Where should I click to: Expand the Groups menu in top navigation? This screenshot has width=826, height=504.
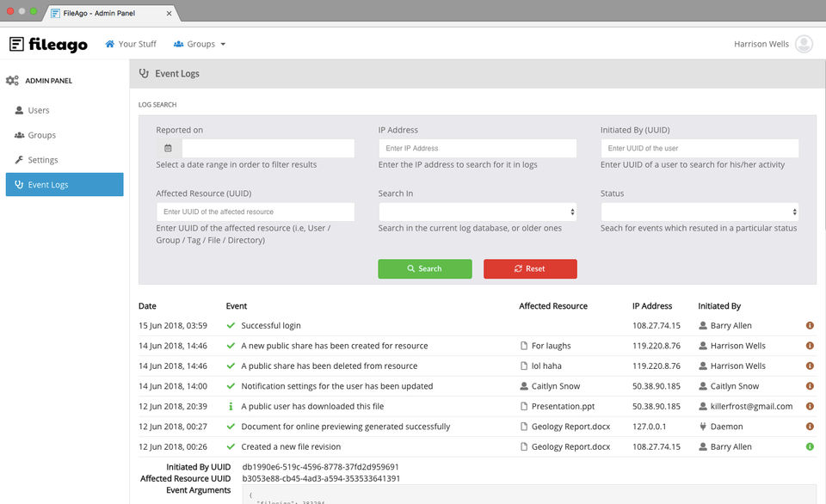(200, 44)
